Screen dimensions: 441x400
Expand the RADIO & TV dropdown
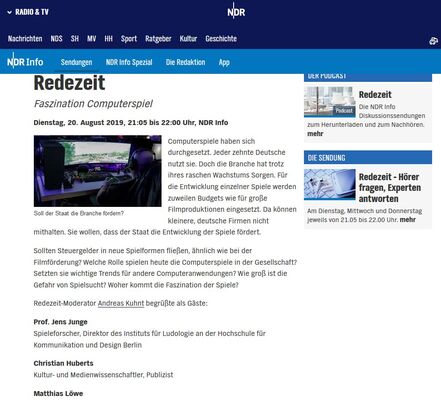coord(28,12)
